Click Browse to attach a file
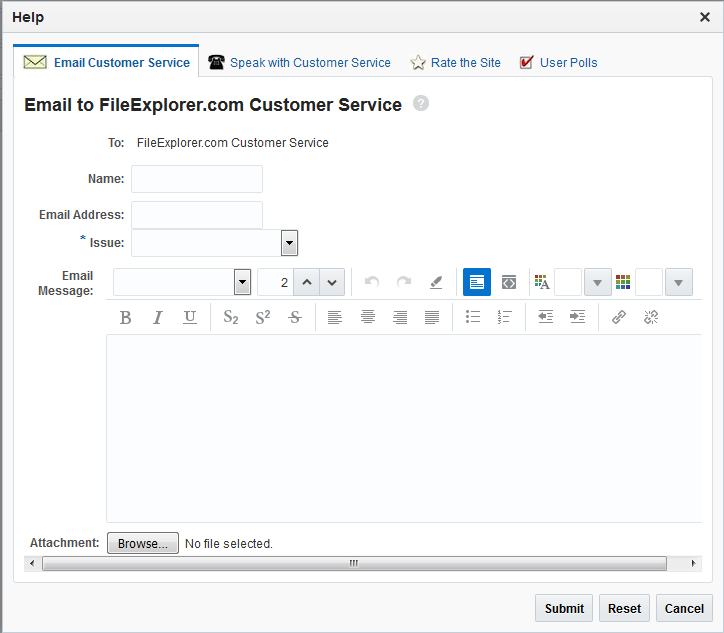Viewport: 724px width, 633px height. pos(143,543)
